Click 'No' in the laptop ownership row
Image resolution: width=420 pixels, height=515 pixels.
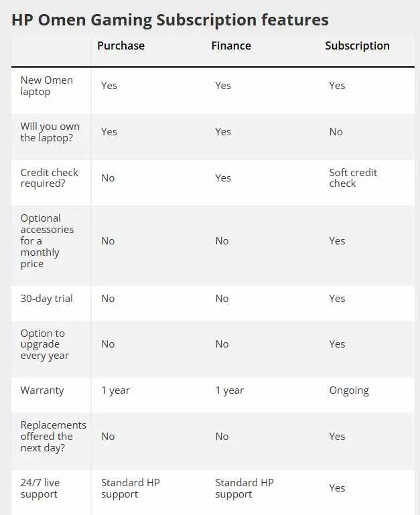[x=336, y=132]
